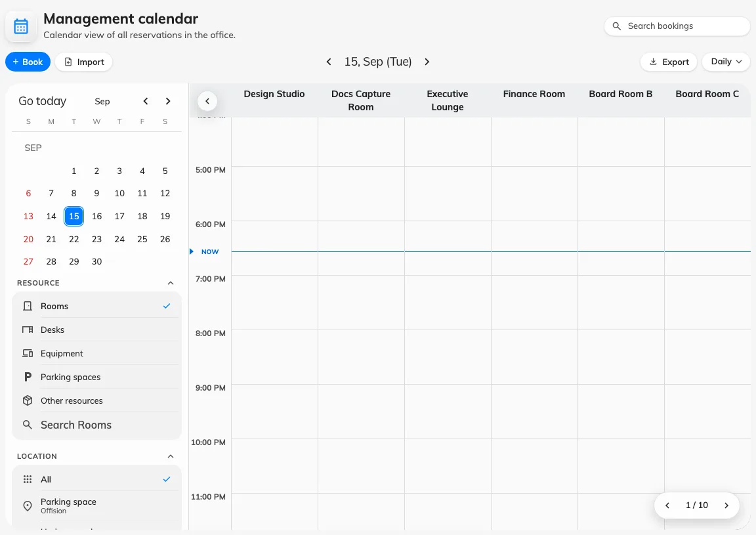756x535 pixels.
Task: Open the Daily view dropdown
Action: [x=726, y=62]
